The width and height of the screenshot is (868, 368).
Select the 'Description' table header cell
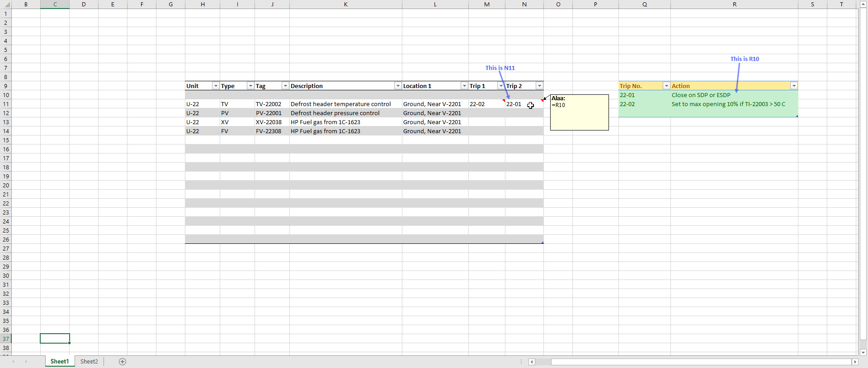(x=346, y=86)
